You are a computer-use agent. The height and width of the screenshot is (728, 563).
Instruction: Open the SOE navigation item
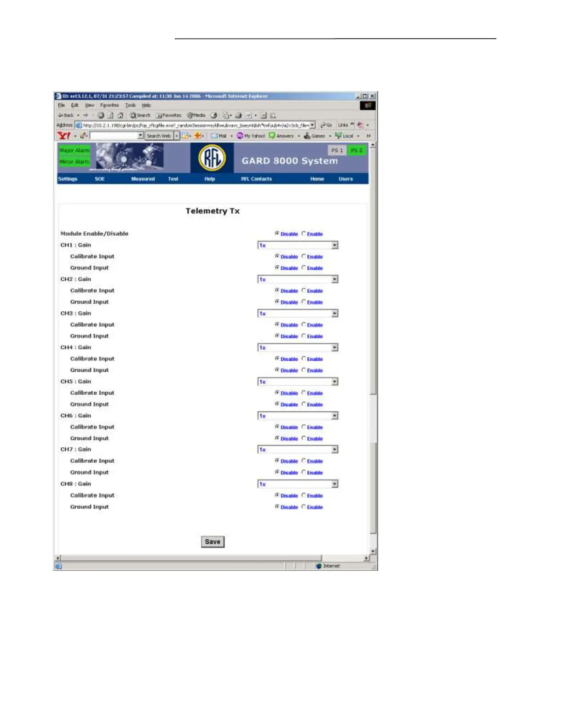[100, 179]
